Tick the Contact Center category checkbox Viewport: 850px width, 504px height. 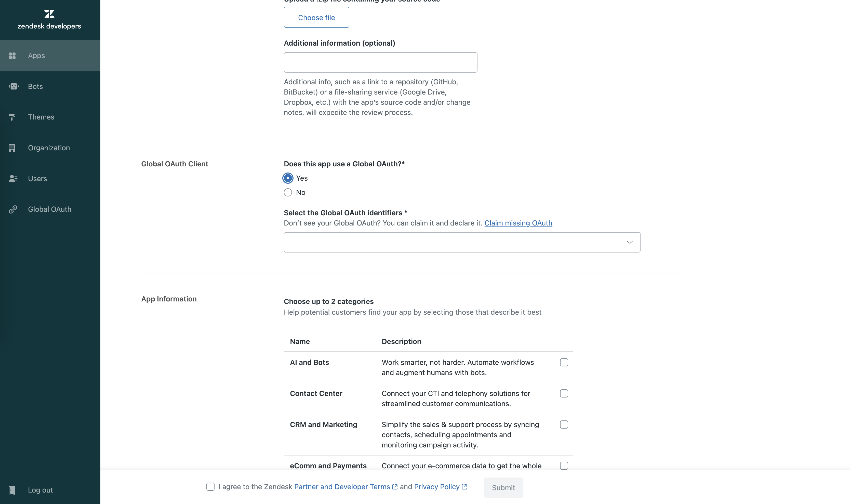564,393
